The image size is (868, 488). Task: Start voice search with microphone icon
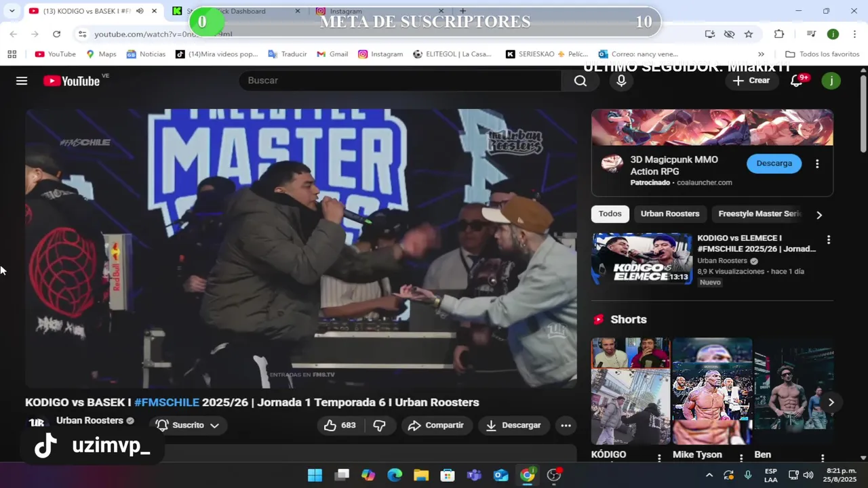click(x=621, y=81)
